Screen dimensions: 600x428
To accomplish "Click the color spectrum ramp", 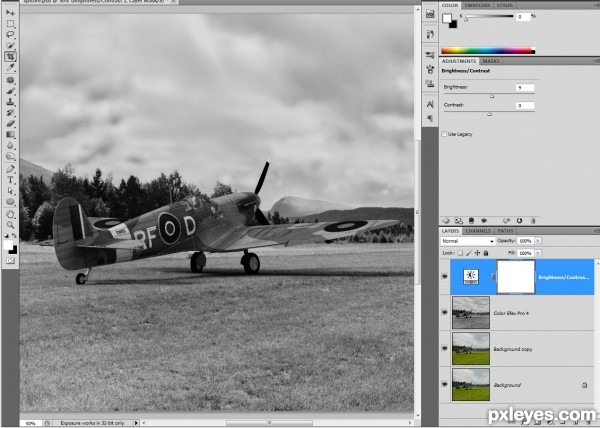I will click(488, 50).
